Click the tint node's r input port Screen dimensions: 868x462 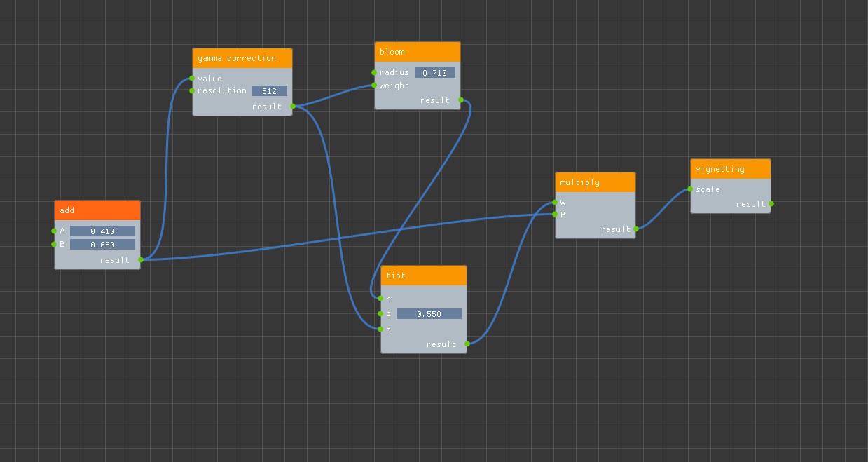click(x=381, y=299)
